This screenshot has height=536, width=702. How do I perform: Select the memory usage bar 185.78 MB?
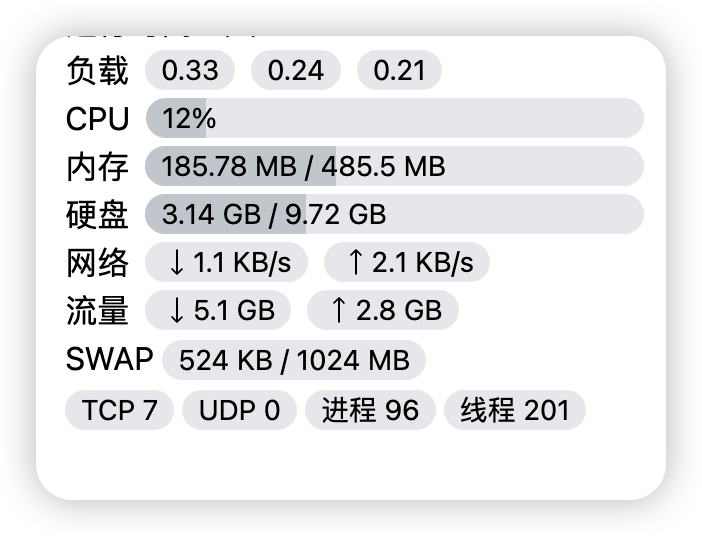[x=394, y=166]
